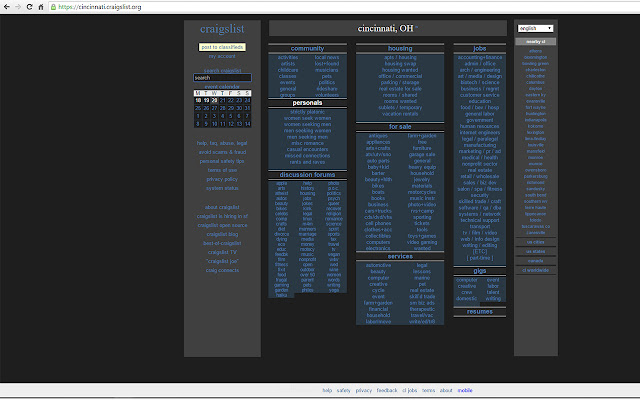This screenshot has height=400, width=640.
Task: Open the housing section header
Action: tap(400, 49)
